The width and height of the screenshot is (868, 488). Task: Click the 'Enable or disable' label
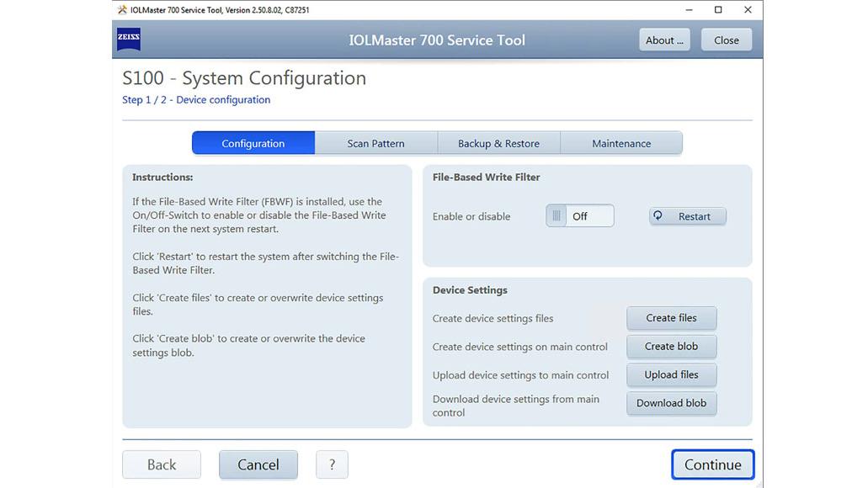(x=471, y=216)
